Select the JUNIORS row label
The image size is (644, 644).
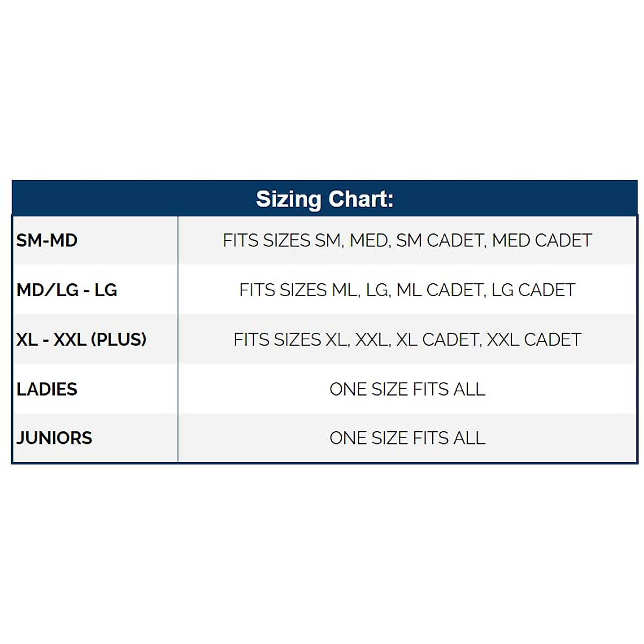tap(54, 438)
